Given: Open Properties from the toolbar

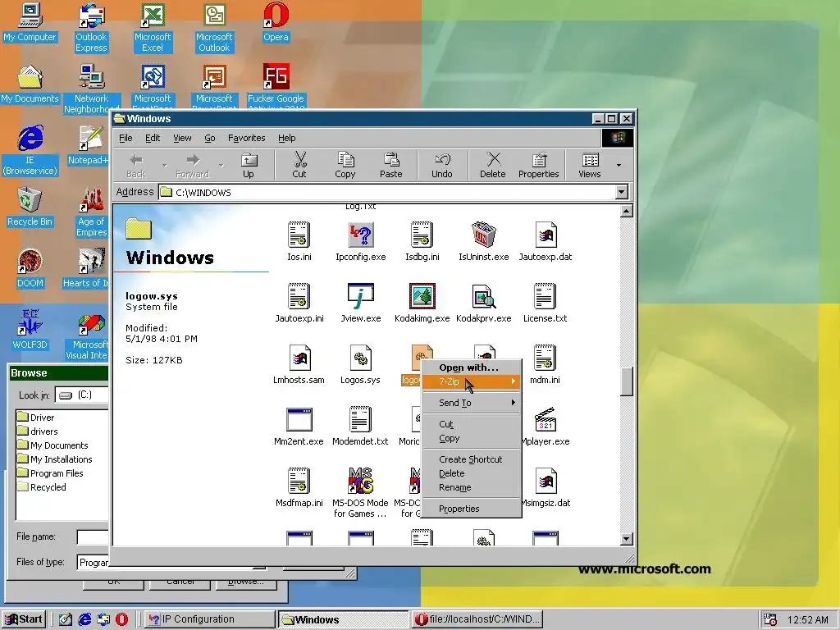Looking at the screenshot, I should (x=538, y=165).
